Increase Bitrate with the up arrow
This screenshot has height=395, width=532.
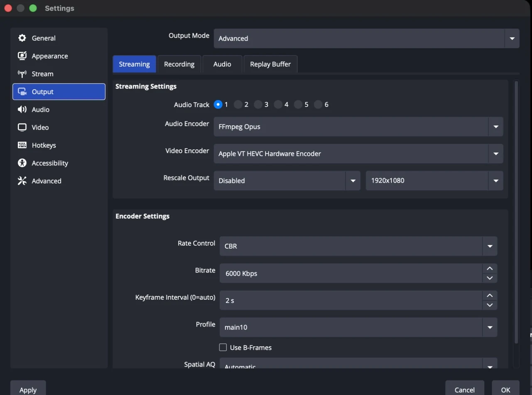coord(490,268)
